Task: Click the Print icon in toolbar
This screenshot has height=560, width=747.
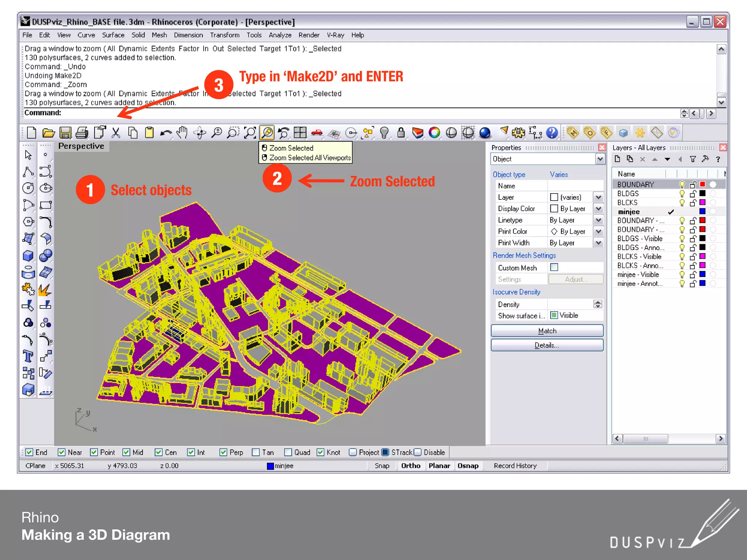Action: coord(82,133)
